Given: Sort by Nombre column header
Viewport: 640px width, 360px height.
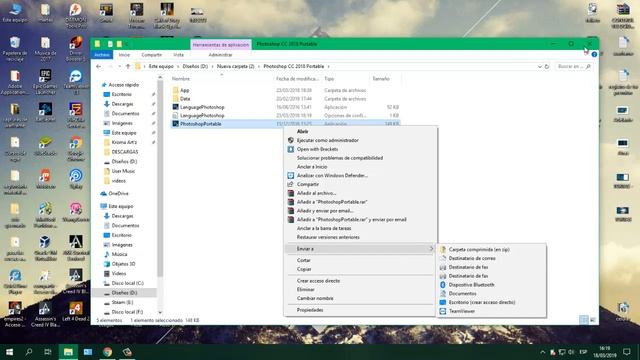Looking at the screenshot, I should 181,79.
